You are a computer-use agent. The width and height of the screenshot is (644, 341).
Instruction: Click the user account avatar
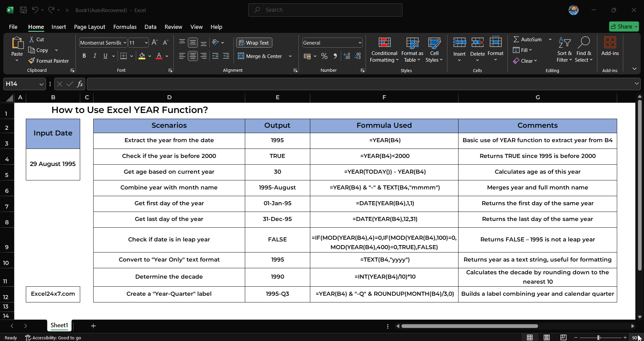[574, 10]
